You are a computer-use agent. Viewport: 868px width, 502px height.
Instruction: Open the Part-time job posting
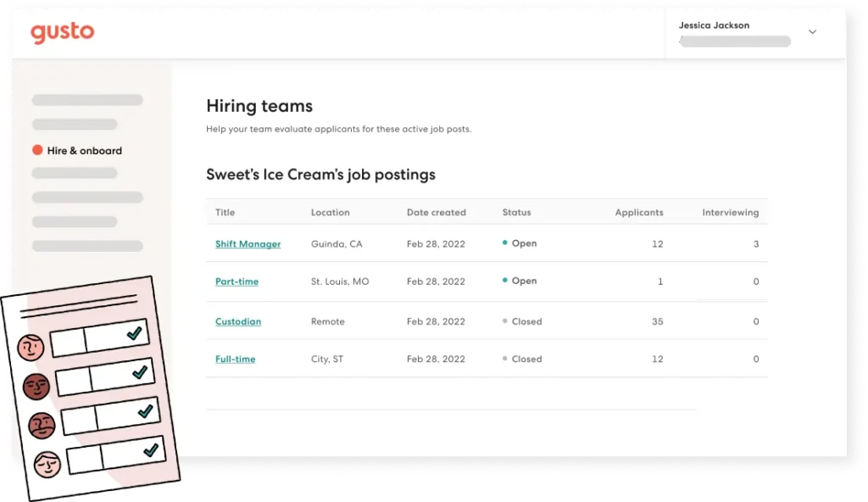tap(236, 281)
